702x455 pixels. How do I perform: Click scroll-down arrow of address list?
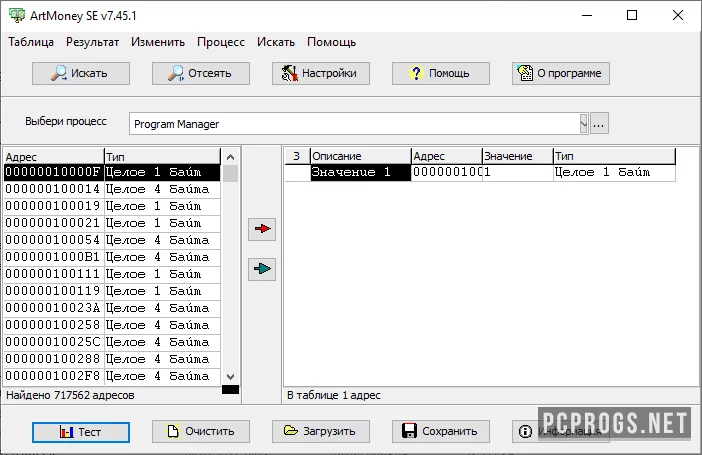coord(231,377)
